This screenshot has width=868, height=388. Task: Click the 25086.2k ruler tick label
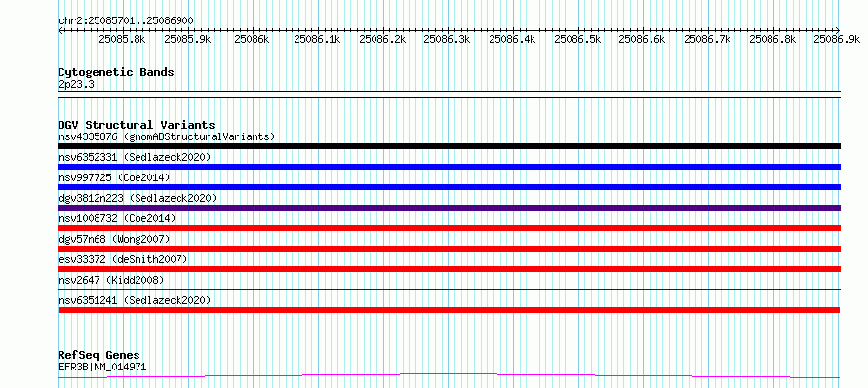(x=382, y=39)
